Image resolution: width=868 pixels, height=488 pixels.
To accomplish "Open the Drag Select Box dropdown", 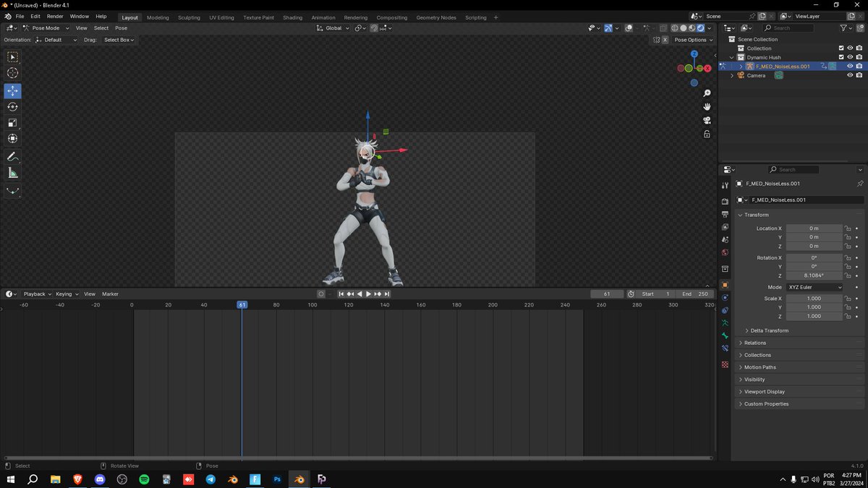I will (119, 40).
